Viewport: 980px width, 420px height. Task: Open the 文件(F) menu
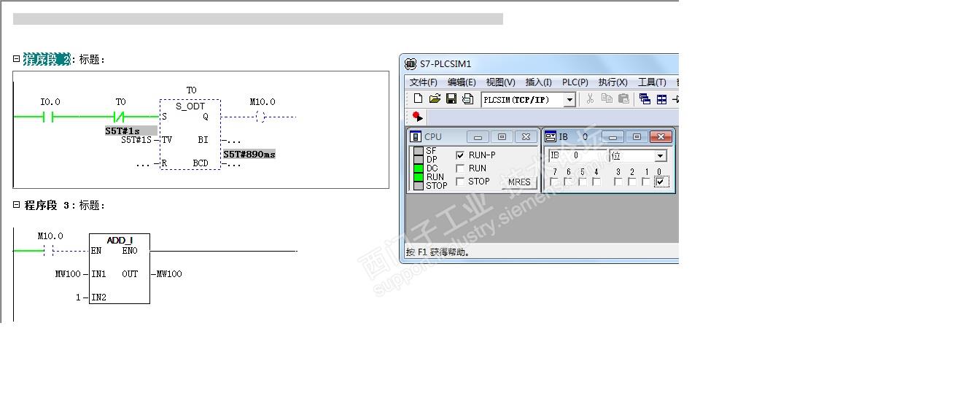coord(423,82)
